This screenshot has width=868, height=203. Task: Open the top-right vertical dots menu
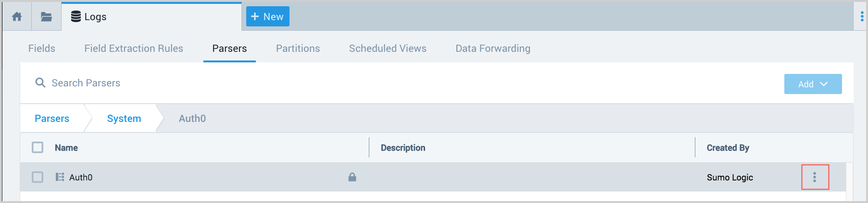tap(861, 17)
